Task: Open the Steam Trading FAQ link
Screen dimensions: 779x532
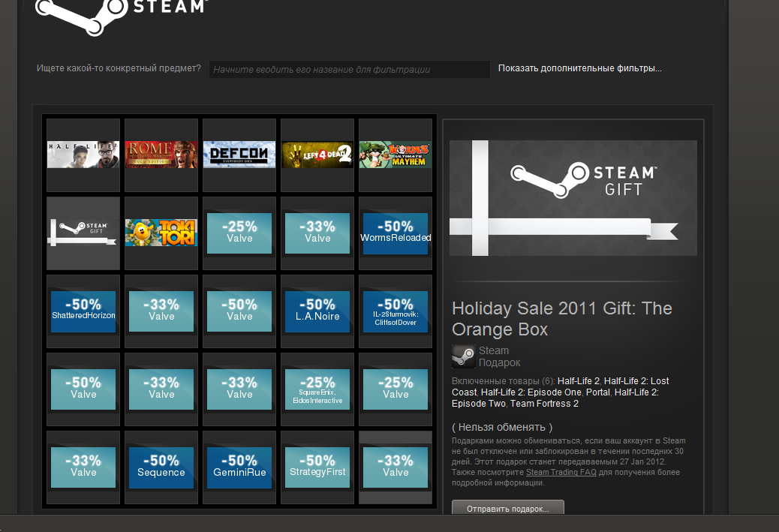Action: (x=561, y=473)
